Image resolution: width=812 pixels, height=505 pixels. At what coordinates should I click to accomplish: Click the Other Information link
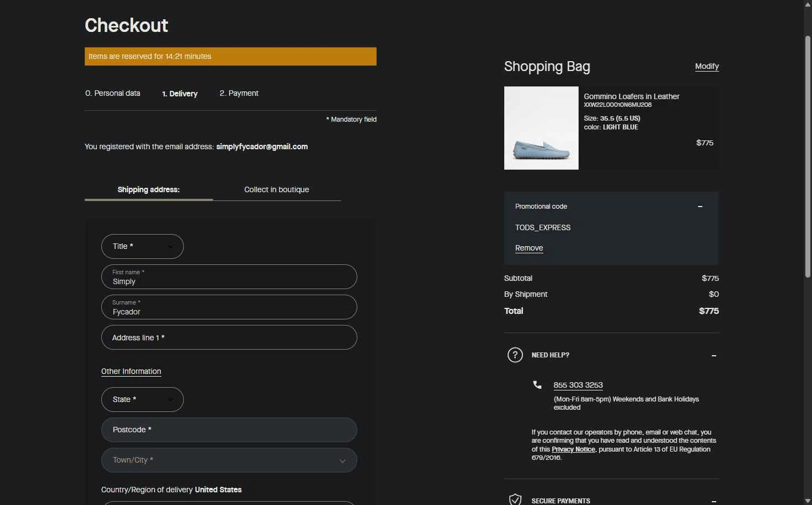131,371
